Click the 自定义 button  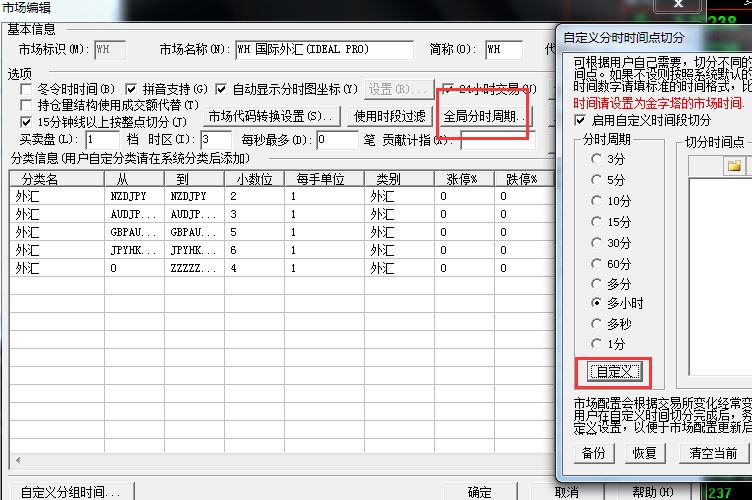(x=614, y=372)
